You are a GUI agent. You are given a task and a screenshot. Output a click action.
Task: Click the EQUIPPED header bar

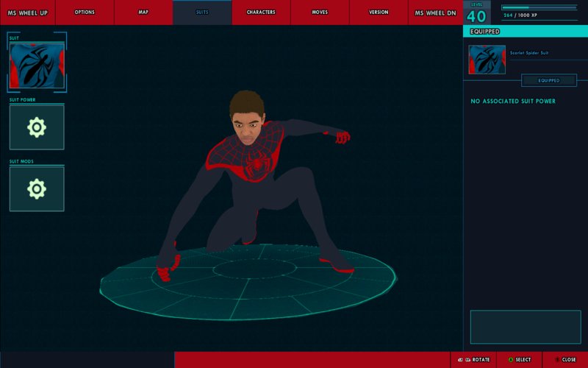pos(526,32)
